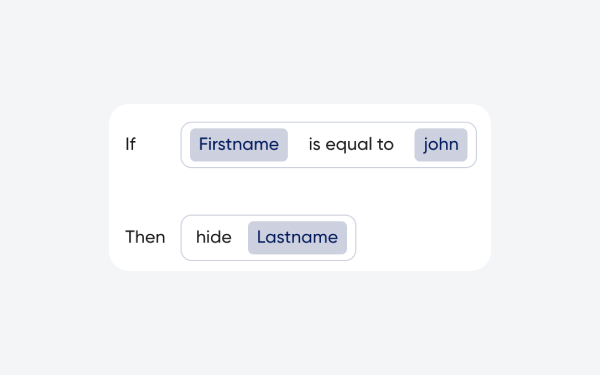Click gap between Firstname and operator text
Screen dimensions: 600x375
tap(298, 145)
